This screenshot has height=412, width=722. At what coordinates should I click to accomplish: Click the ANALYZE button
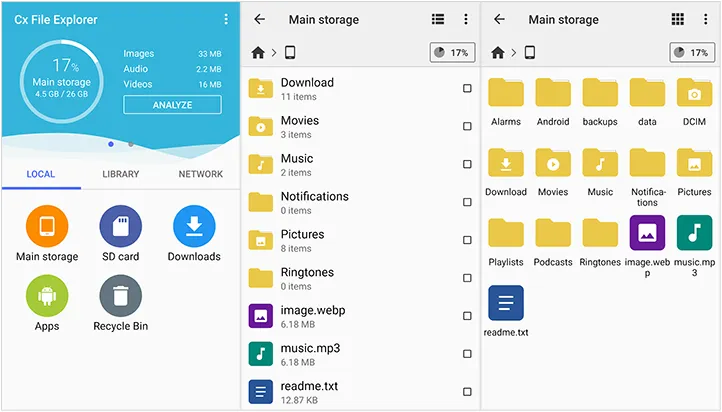pyautogui.click(x=172, y=105)
